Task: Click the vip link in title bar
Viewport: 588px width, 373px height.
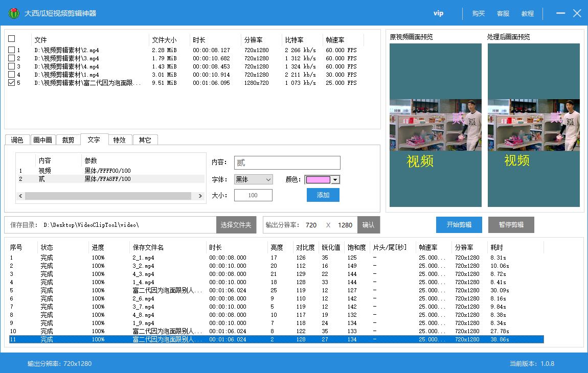Action: 438,13
